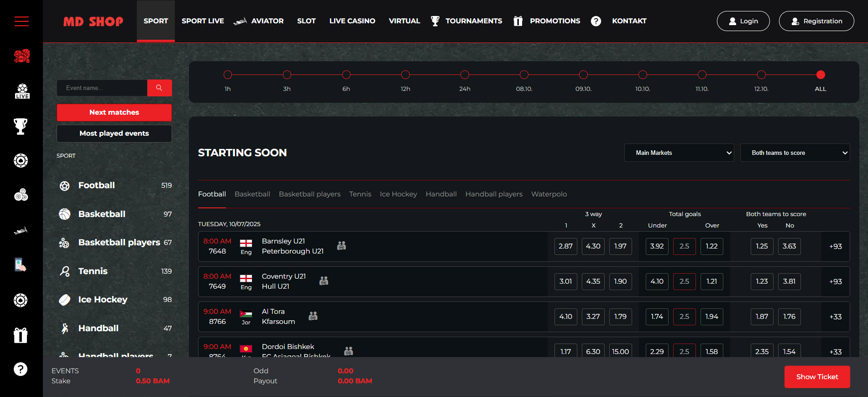The image size is (868, 397).
Task: Open SPORT LIVE in top navigation
Action: (x=203, y=21)
